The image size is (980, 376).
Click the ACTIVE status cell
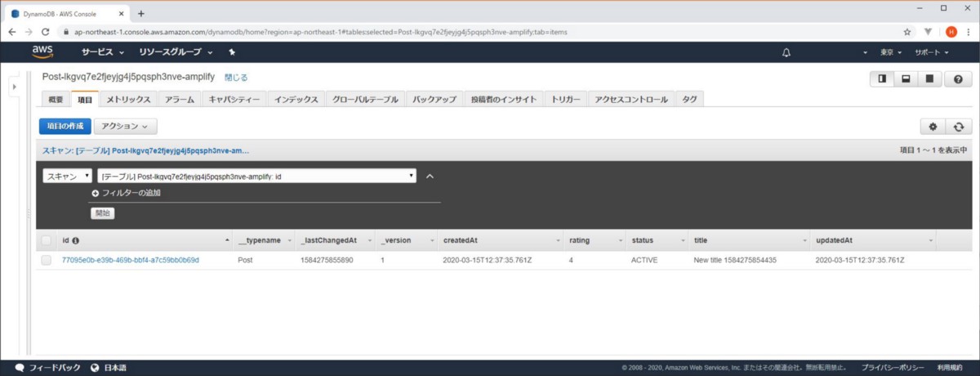644,261
